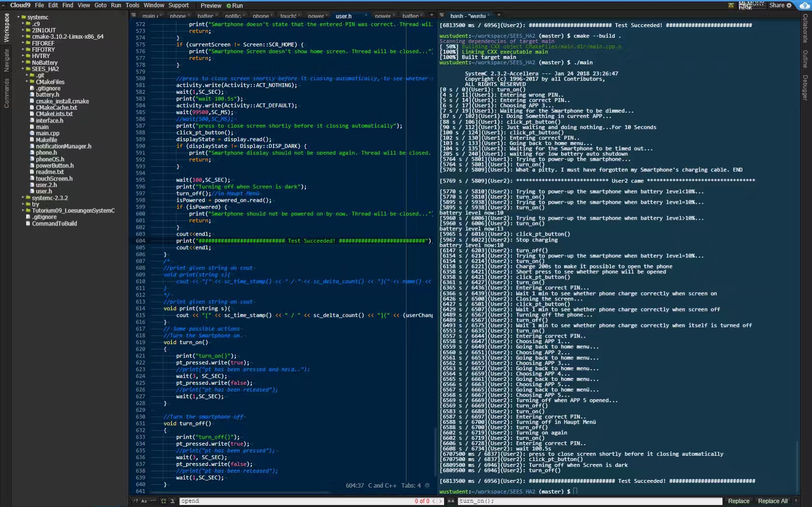Open the View menu
The height and width of the screenshot is (507, 812).
[x=84, y=5]
